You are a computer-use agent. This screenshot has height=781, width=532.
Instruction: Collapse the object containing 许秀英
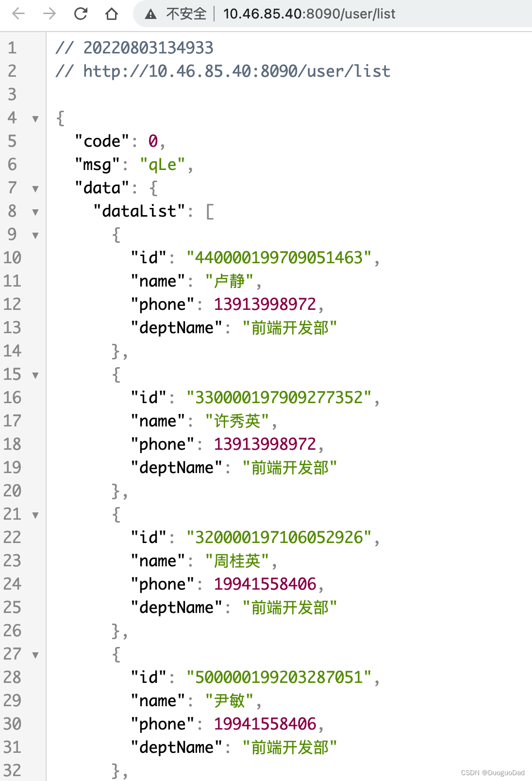tap(34, 374)
